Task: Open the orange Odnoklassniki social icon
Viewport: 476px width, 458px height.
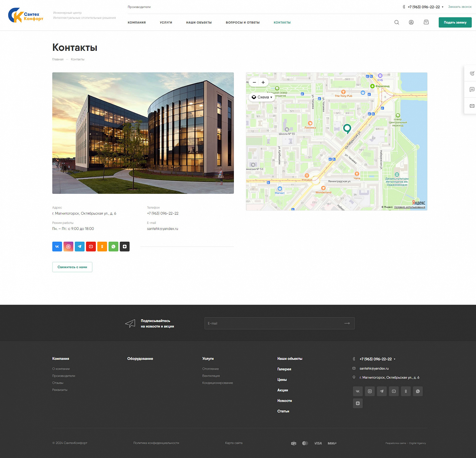Action: tap(102, 246)
